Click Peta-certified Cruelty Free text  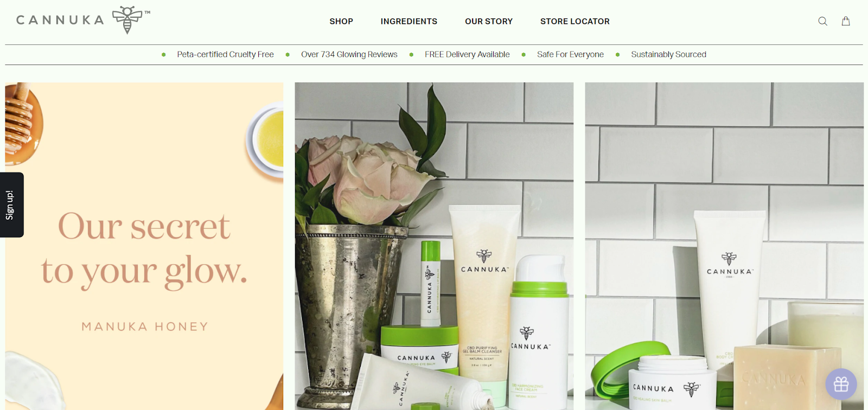coord(225,54)
